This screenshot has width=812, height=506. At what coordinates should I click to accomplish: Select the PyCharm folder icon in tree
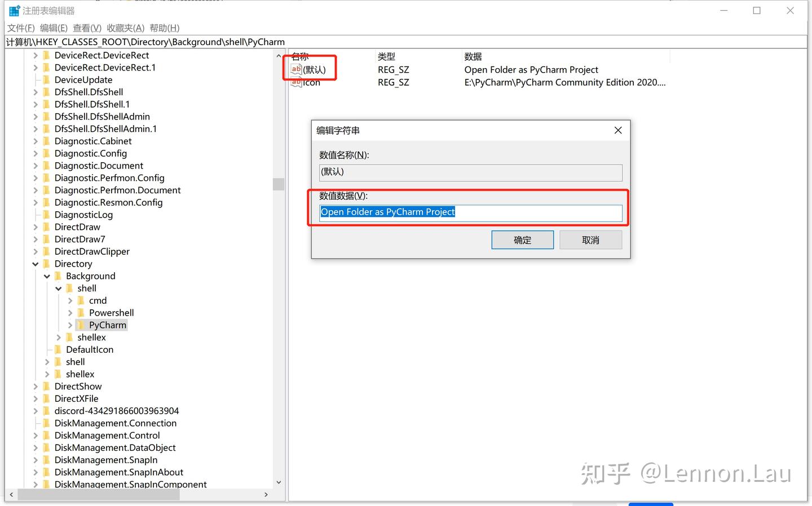pyautogui.click(x=80, y=325)
